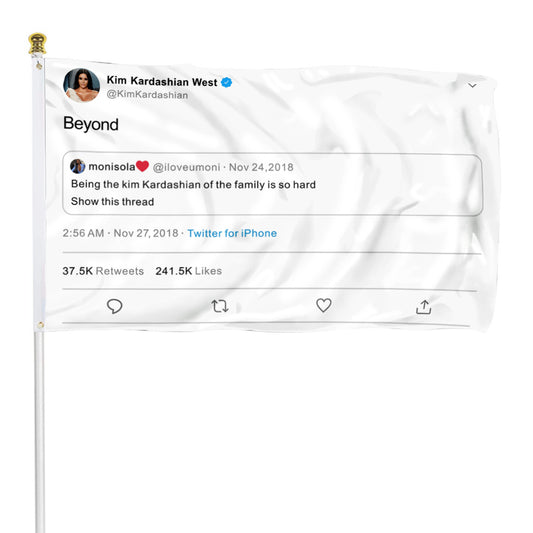Click the gold flagpole finial
Viewport: 533px width, 533px height.
[x=37, y=44]
